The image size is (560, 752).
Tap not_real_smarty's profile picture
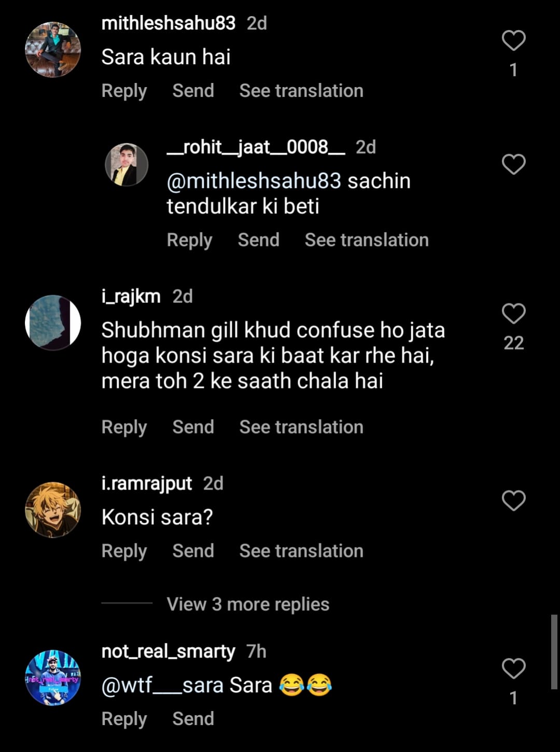point(53,677)
